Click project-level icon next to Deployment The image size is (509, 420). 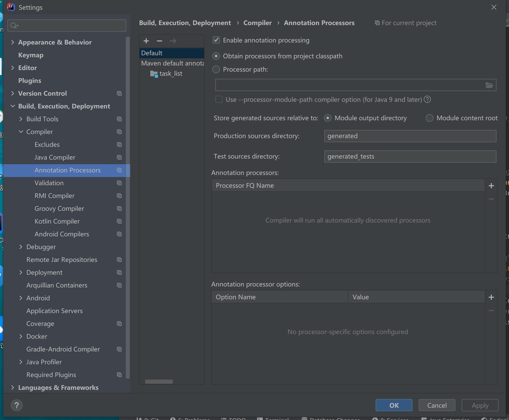(x=119, y=272)
